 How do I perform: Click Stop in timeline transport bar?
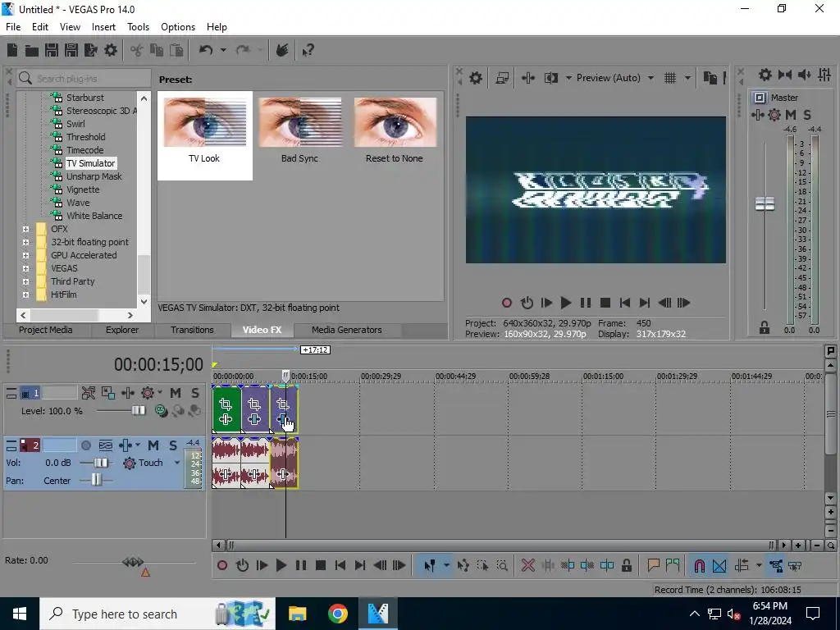coord(321,565)
